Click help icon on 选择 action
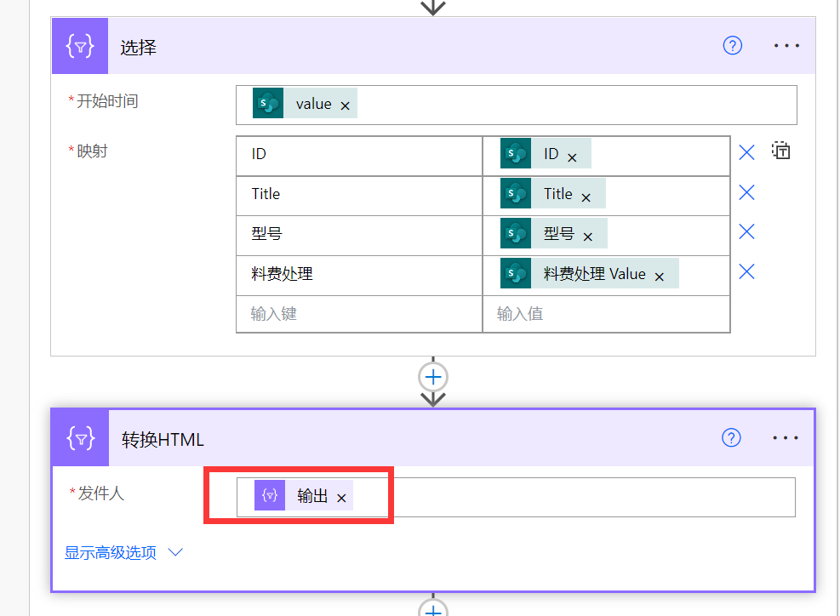This screenshot has height=616, width=840. [732, 46]
